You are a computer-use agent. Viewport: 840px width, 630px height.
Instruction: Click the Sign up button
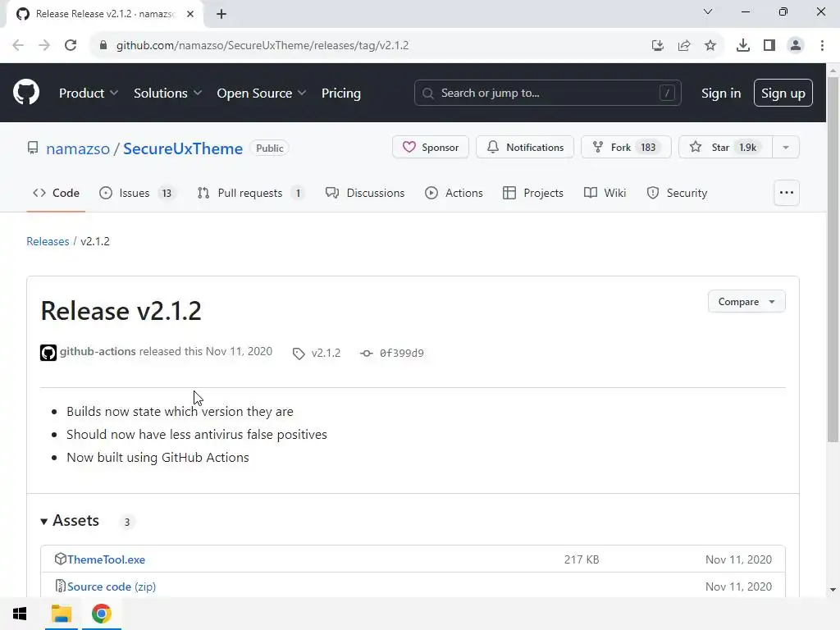click(783, 94)
